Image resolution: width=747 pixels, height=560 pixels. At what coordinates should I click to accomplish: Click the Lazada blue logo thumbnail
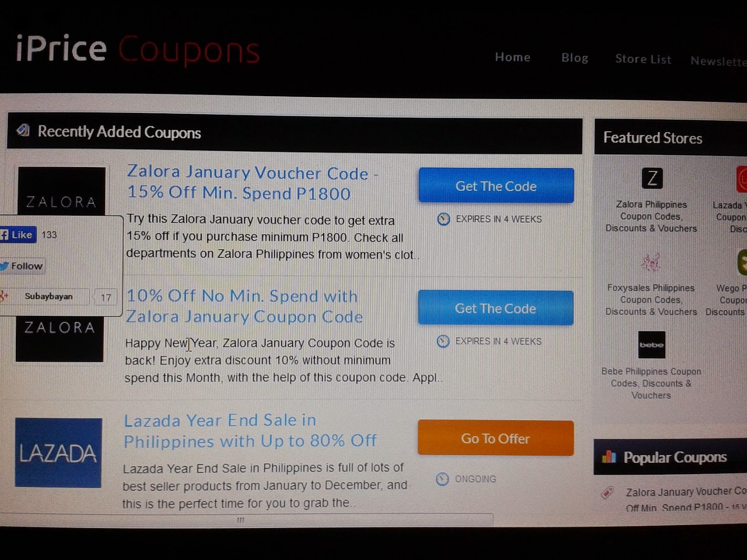pyautogui.click(x=58, y=453)
